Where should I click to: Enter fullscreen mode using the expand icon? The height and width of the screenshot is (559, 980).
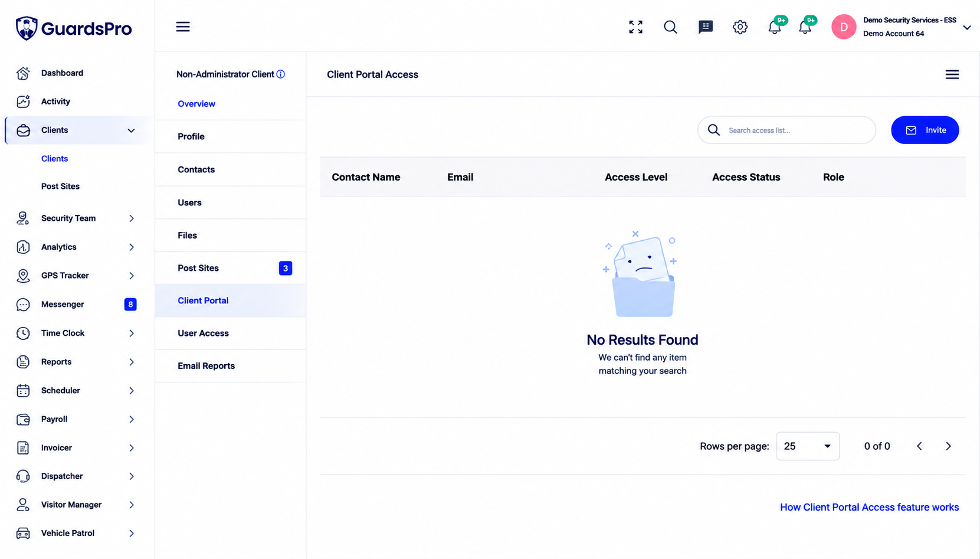pos(635,27)
